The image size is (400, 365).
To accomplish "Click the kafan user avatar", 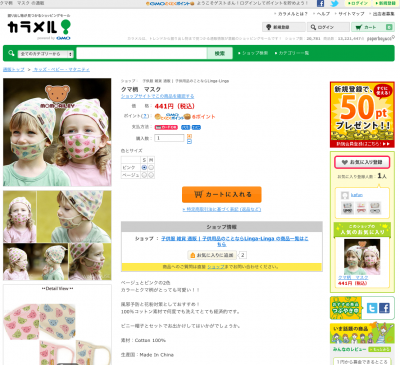I will [345, 195].
